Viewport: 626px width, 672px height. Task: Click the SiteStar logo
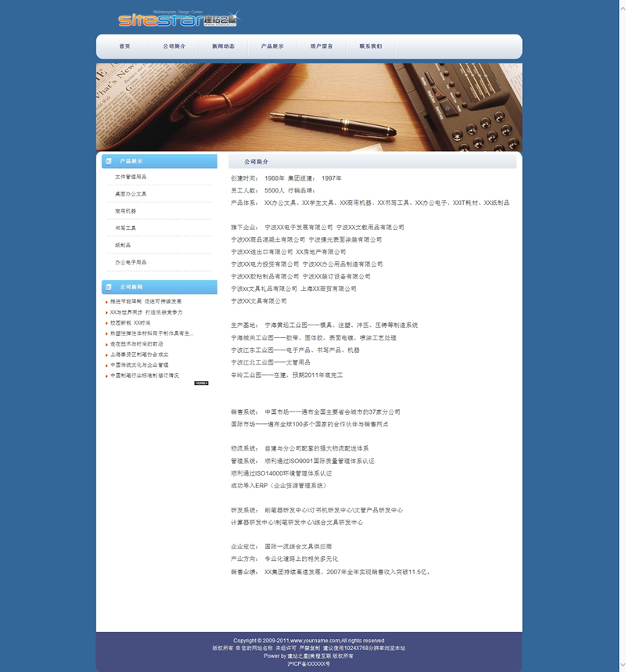click(178, 20)
